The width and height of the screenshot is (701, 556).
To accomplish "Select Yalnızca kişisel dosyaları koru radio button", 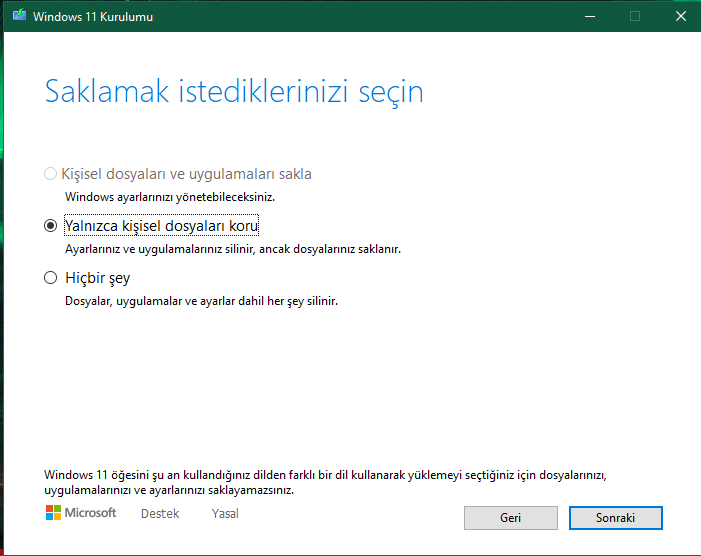I will (51, 226).
